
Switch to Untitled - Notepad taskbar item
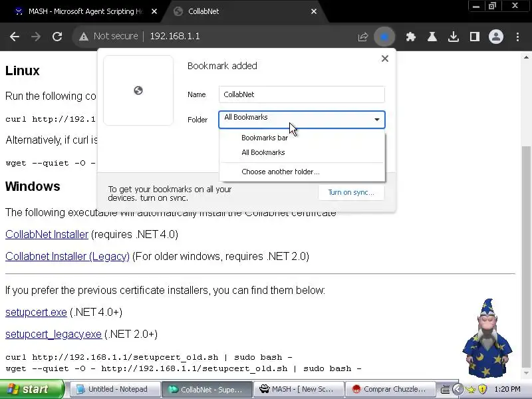point(115,389)
